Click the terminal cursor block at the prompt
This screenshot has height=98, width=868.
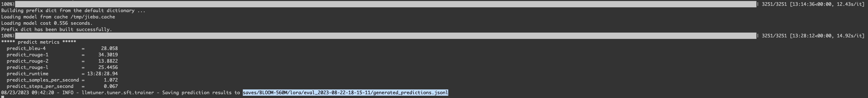pyautogui.click(x=3, y=97)
